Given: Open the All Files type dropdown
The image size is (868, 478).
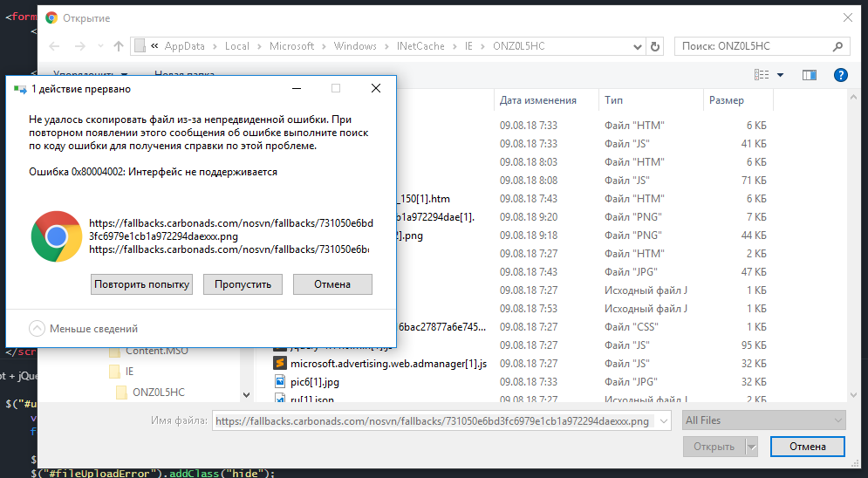Looking at the screenshot, I should coord(764,420).
